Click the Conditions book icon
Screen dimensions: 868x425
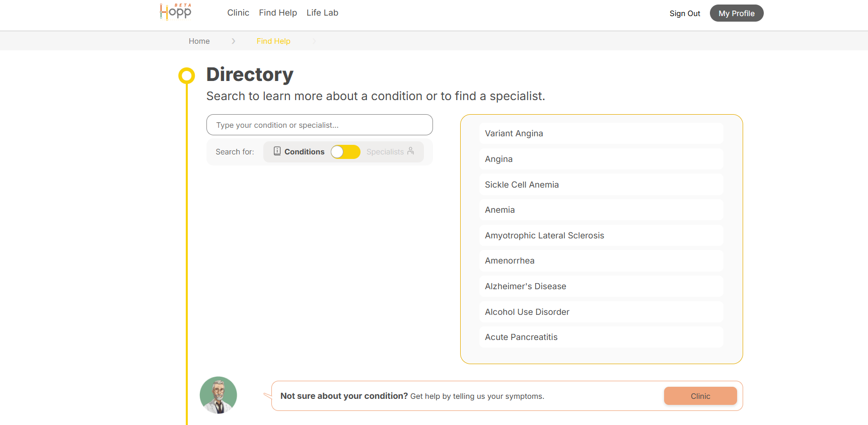[277, 151]
